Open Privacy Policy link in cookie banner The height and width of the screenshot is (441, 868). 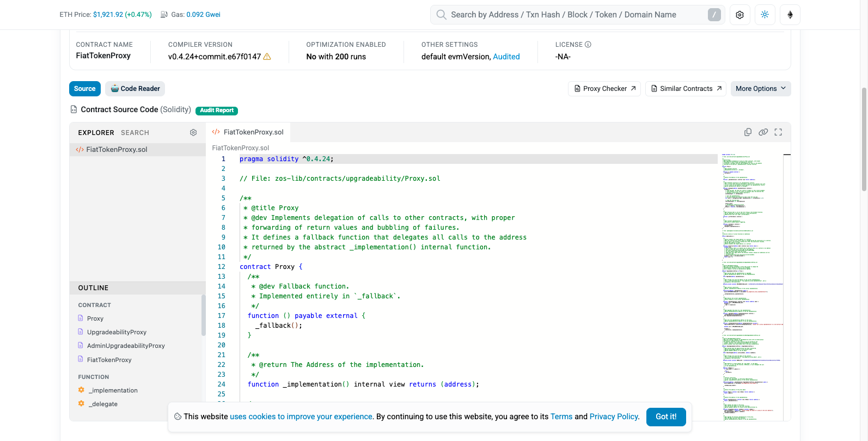pyautogui.click(x=614, y=416)
